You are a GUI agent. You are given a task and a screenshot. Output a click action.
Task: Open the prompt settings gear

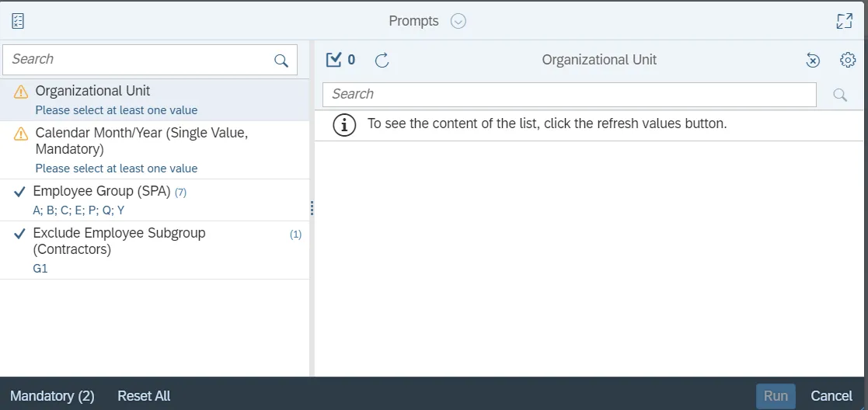tap(848, 60)
